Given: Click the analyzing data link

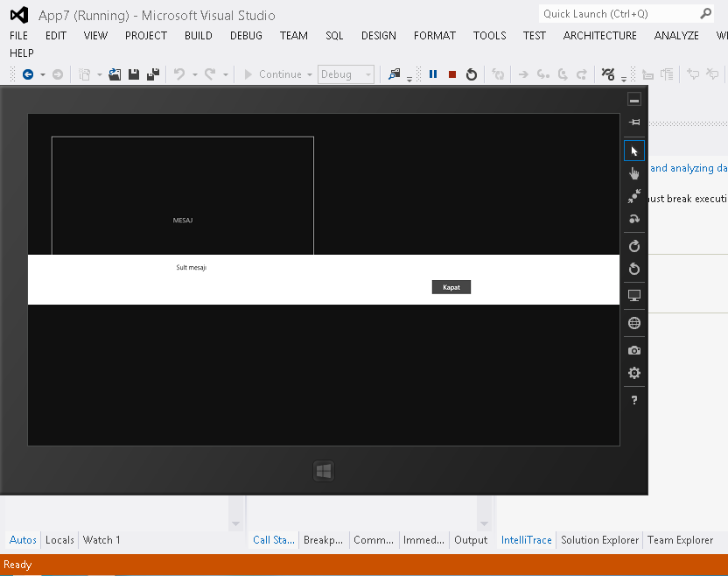Looking at the screenshot, I should (x=689, y=168).
